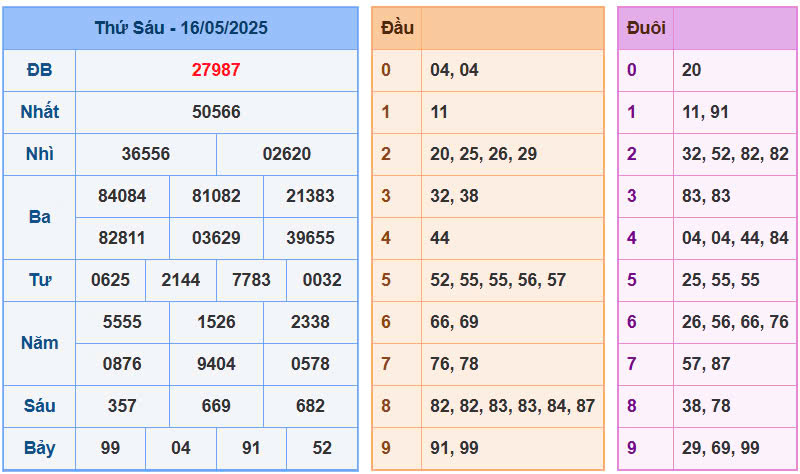Select the ĐB row label
The width and height of the screenshot is (800, 474).
pyautogui.click(x=40, y=70)
